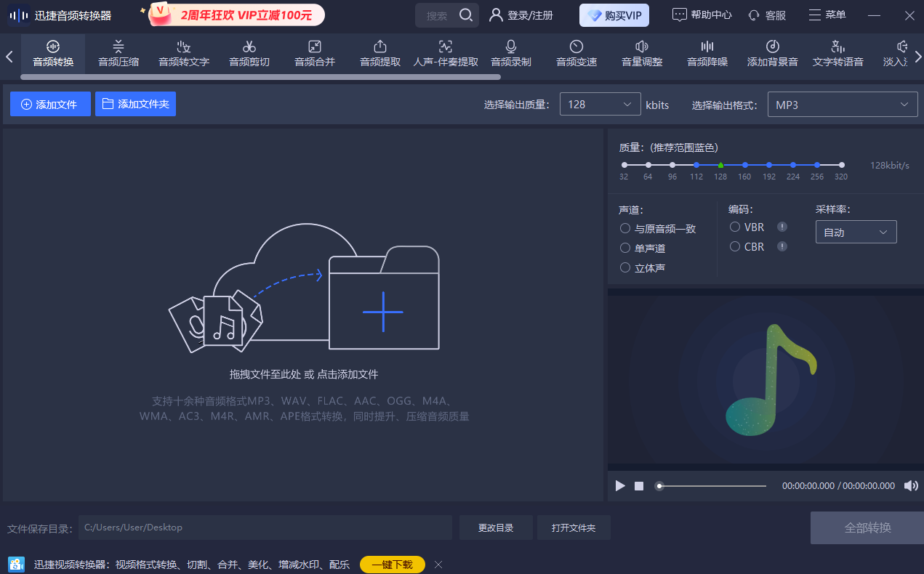Open the output quality 128 dropdown

[x=600, y=104]
